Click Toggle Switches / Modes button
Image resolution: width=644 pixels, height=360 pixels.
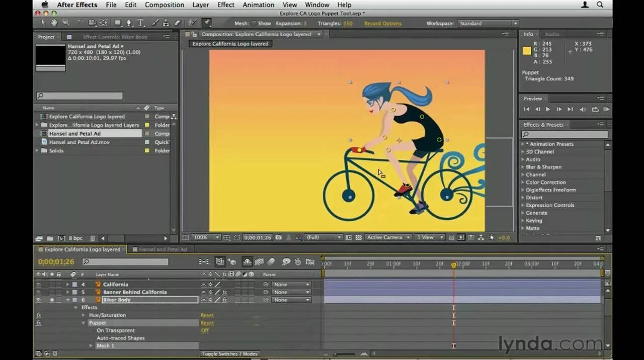coord(229,354)
